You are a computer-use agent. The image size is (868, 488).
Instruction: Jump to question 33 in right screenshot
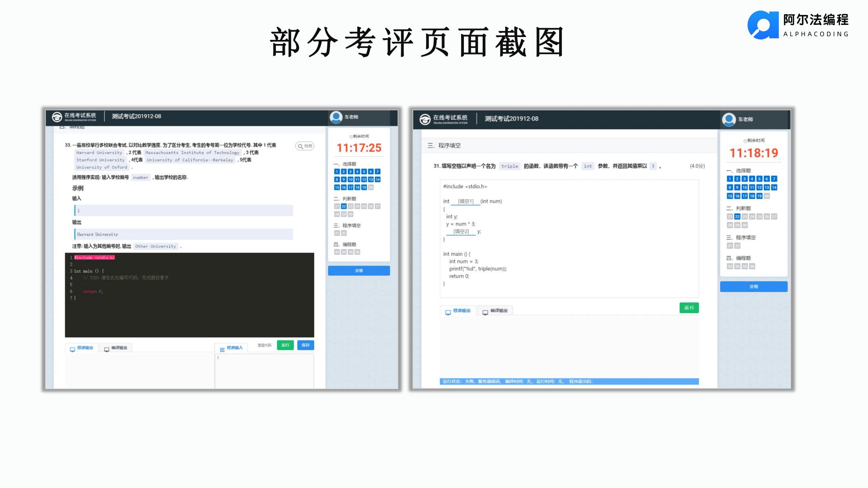pyautogui.click(x=730, y=266)
